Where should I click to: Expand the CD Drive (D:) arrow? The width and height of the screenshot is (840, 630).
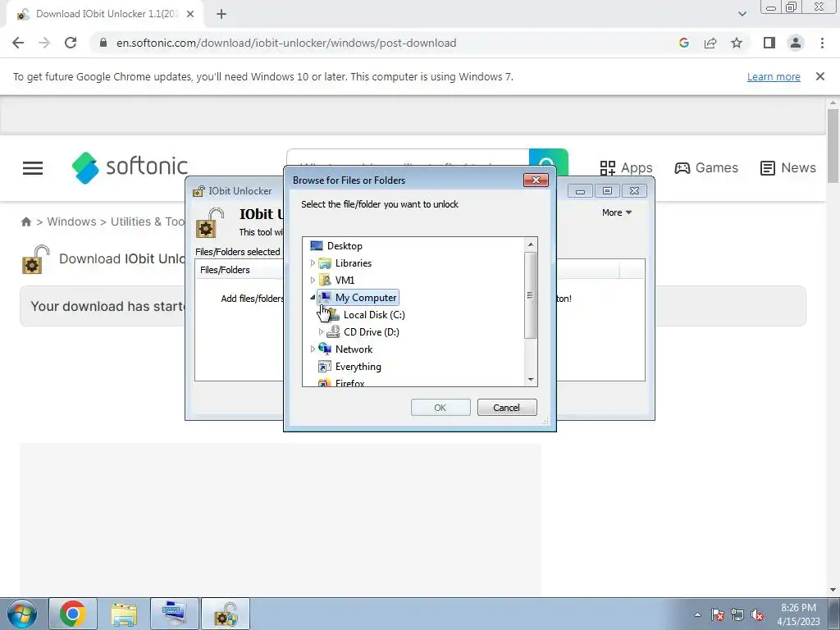321,332
